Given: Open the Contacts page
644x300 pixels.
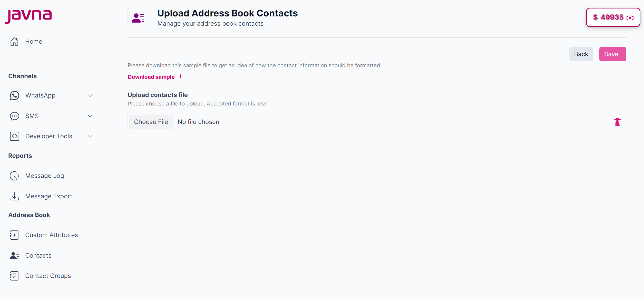Looking at the screenshot, I should tap(38, 255).
